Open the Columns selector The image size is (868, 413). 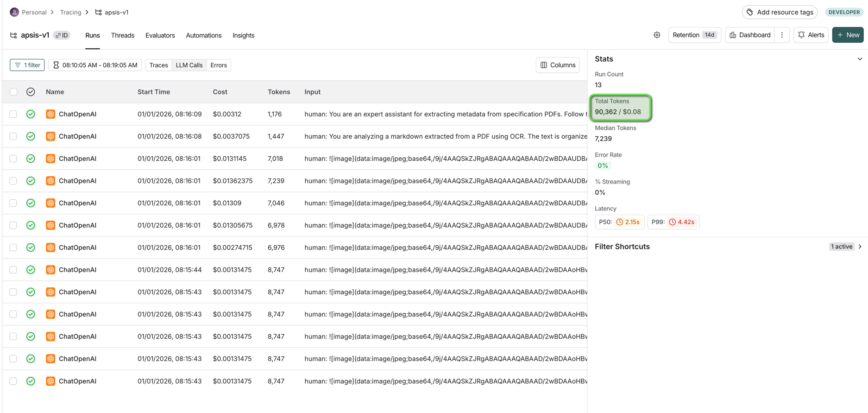tap(558, 65)
